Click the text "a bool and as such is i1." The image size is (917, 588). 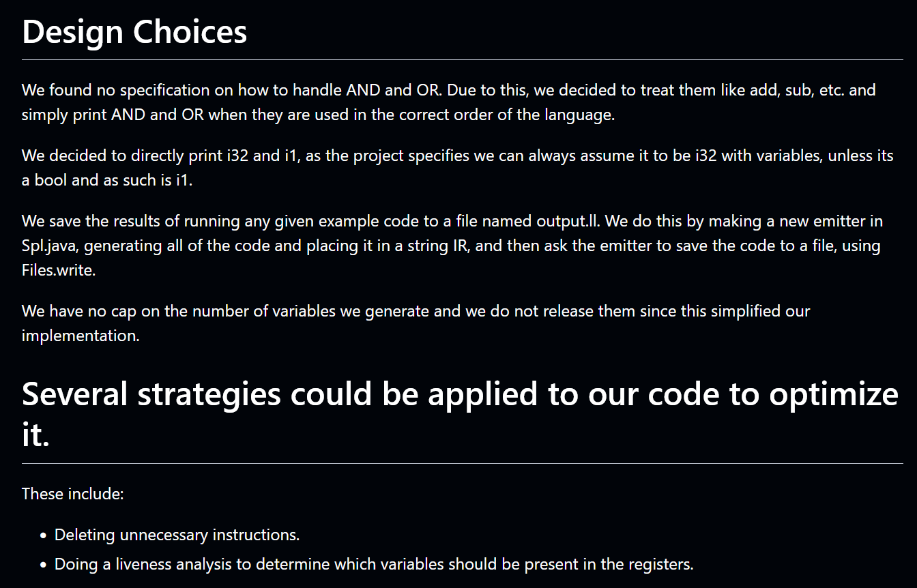click(106, 181)
